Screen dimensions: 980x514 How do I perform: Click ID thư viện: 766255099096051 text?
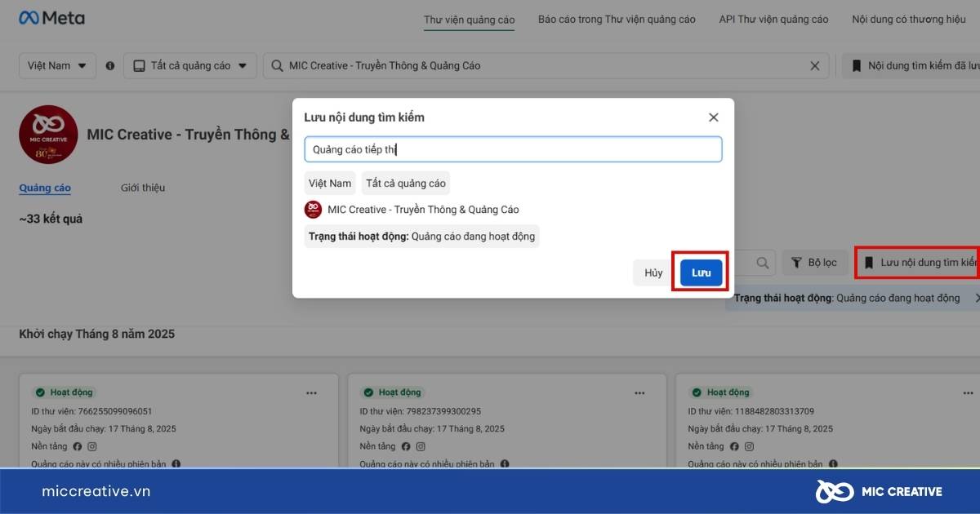91,411
